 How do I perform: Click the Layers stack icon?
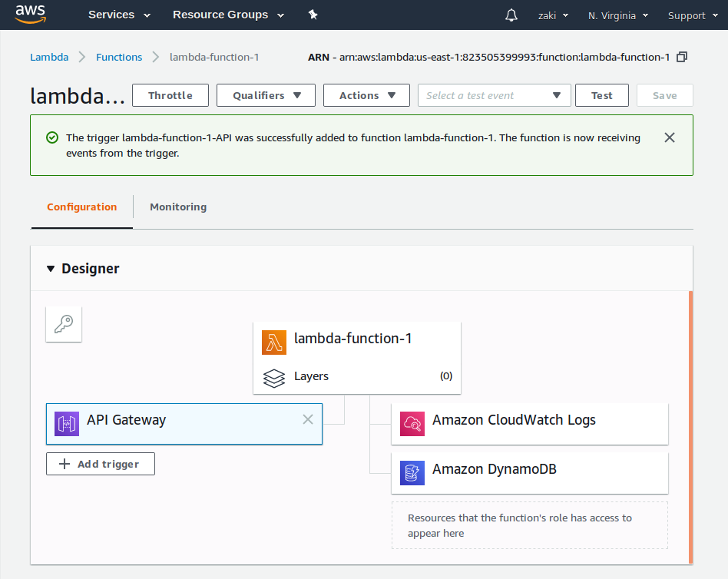coord(274,378)
